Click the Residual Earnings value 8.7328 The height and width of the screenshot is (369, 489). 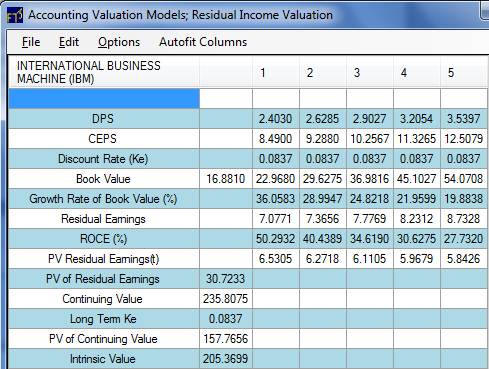(x=464, y=219)
